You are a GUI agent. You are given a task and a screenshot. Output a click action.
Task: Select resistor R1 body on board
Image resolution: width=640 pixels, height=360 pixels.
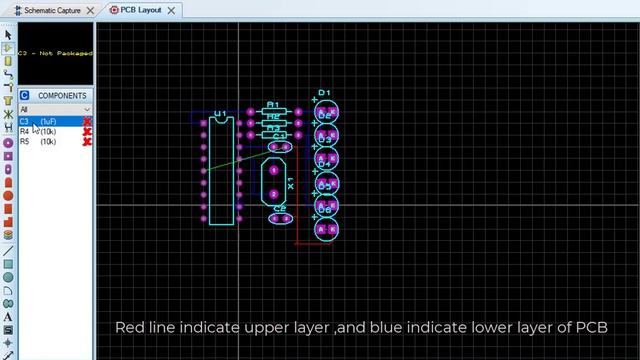click(274, 111)
